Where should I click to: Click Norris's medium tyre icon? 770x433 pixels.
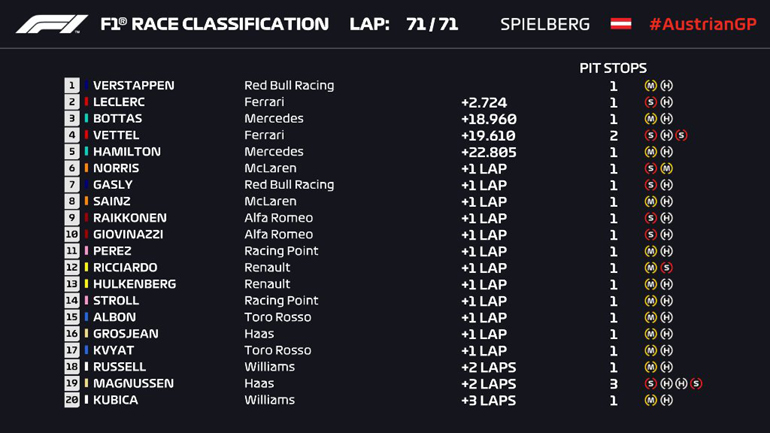pos(667,168)
